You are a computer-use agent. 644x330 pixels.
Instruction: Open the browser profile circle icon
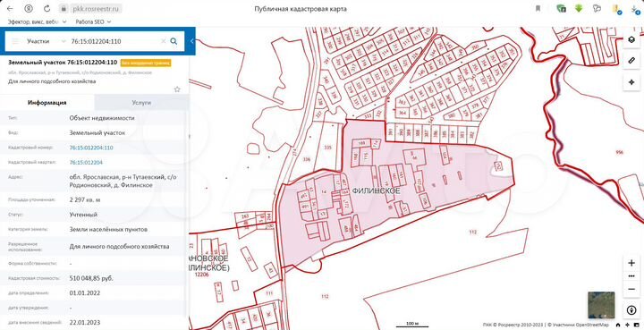click(x=29, y=9)
